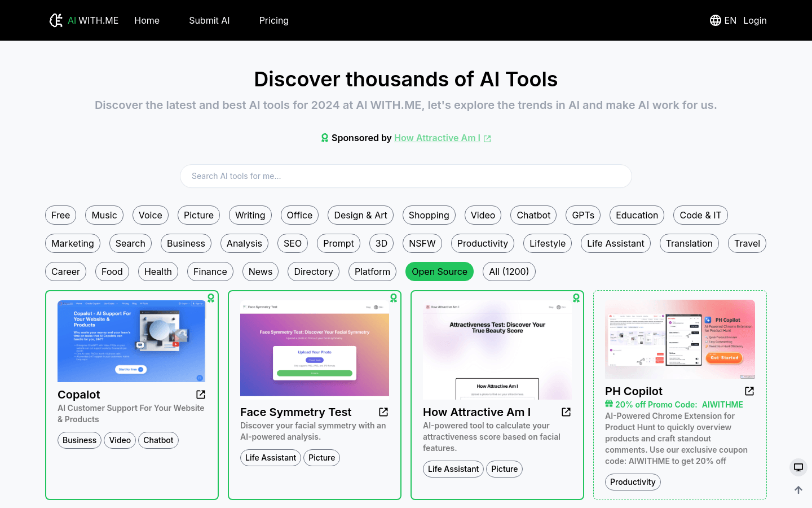Click the award badge on Face Symmetry Test card
812x508 pixels.
(394, 298)
